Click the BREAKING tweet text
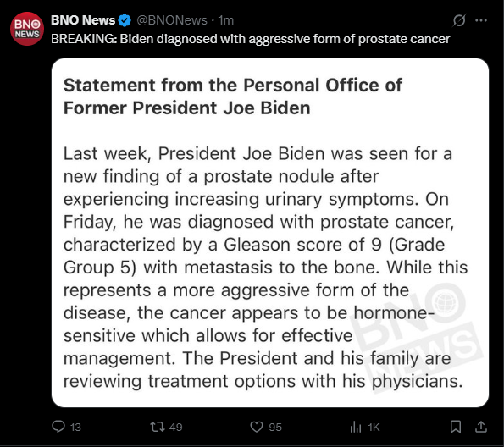 [251, 39]
